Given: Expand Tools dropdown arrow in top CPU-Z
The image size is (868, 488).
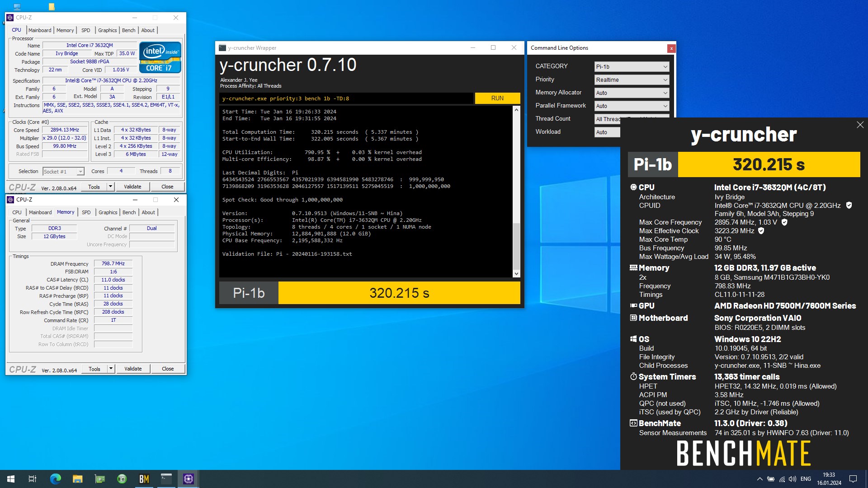Looking at the screenshot, I should coord(110,187).
